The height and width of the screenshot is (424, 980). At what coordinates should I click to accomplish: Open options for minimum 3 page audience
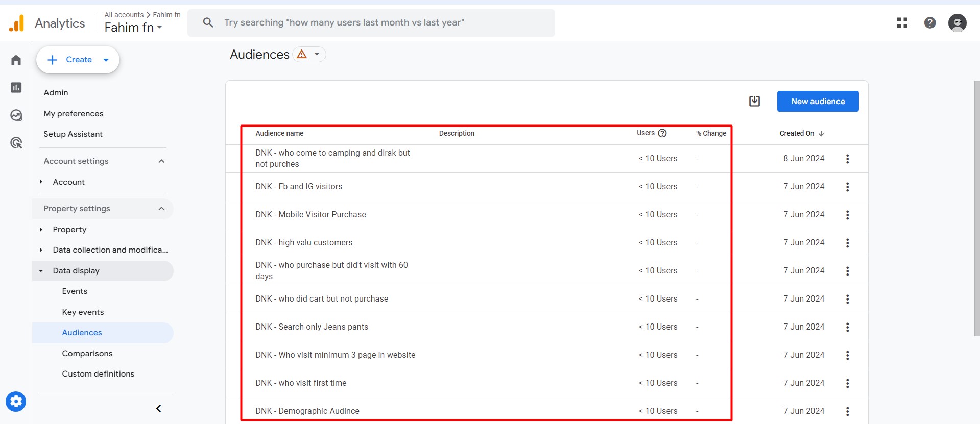[847, 355]
